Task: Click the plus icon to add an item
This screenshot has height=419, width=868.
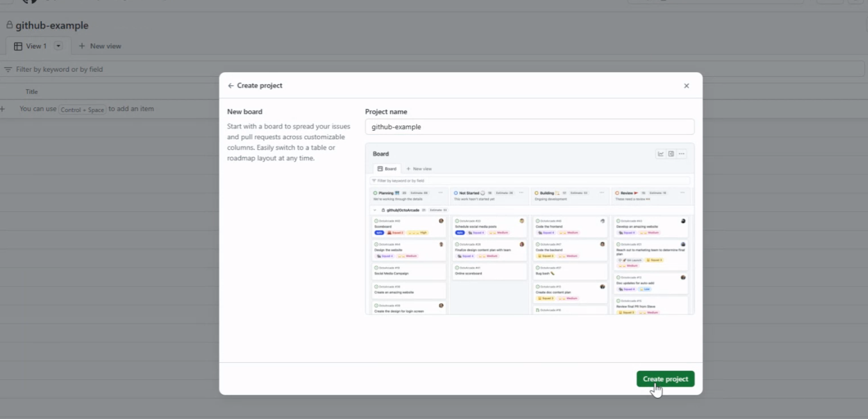Action: [2, 109]
